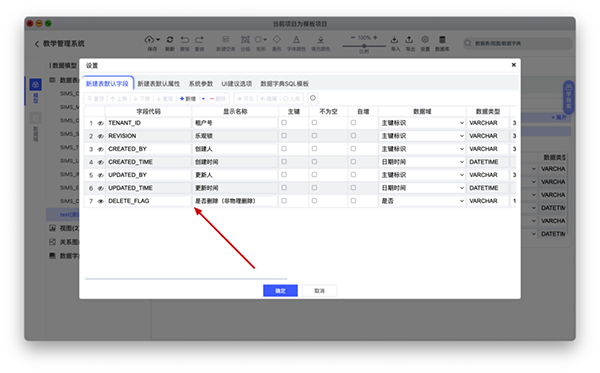Click the Group (分组) toolbar icon

(245, 39)
